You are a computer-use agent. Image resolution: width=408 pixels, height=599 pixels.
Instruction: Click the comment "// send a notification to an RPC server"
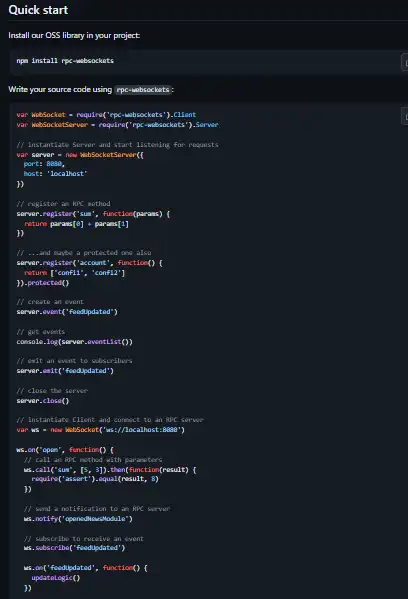point(97,509)
